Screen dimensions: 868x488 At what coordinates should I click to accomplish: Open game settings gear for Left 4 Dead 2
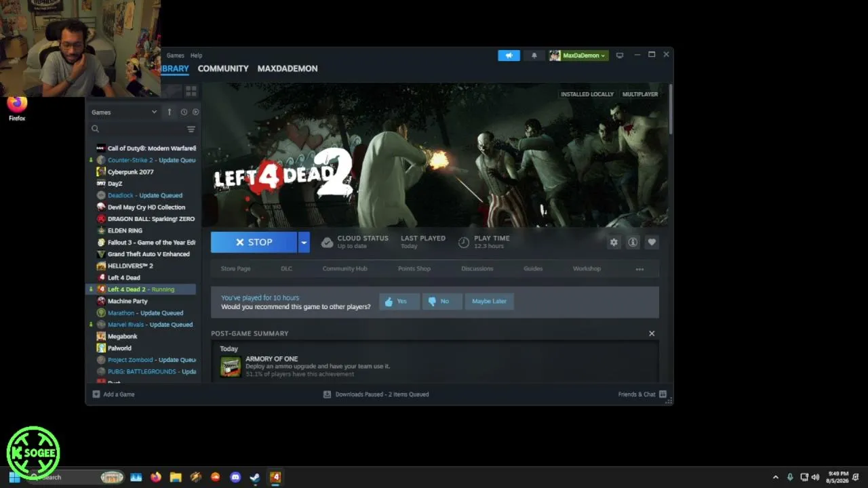coord(614,242)
